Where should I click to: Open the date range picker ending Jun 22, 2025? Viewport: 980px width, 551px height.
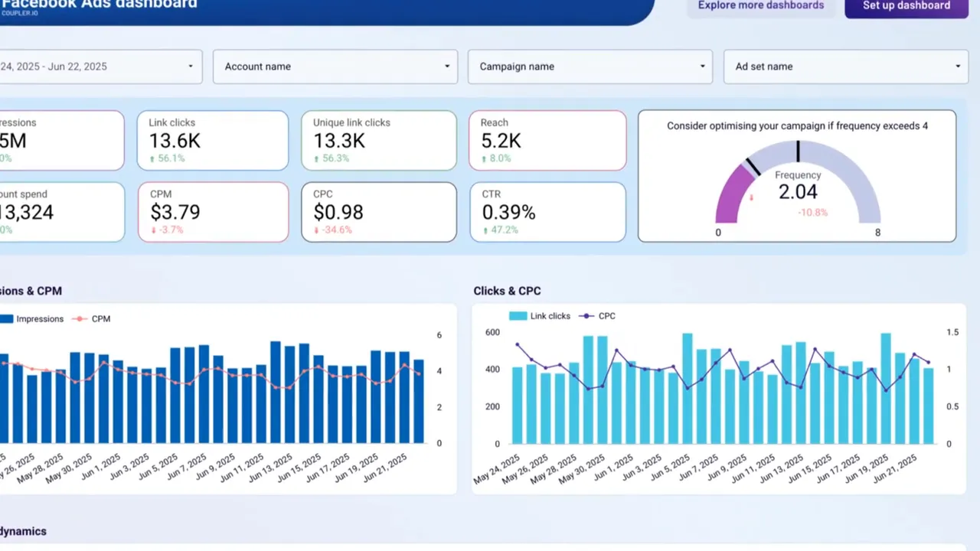point(100,67)
